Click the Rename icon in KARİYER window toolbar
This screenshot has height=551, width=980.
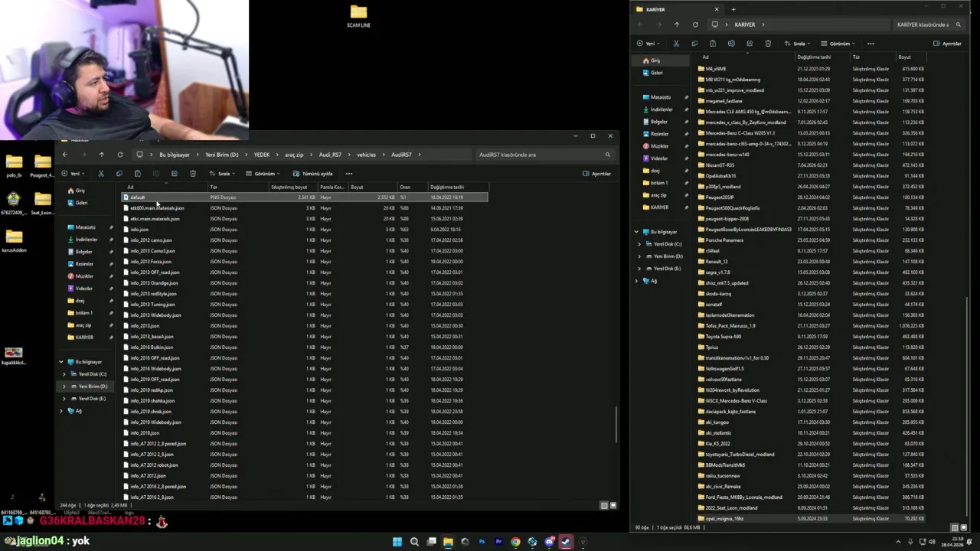click(x=731, y=44)
